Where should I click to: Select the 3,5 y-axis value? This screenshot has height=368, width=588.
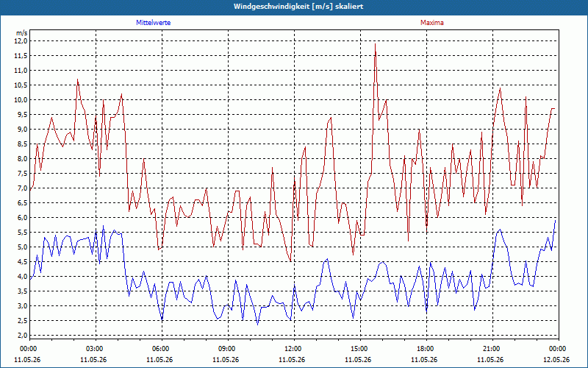22,291
